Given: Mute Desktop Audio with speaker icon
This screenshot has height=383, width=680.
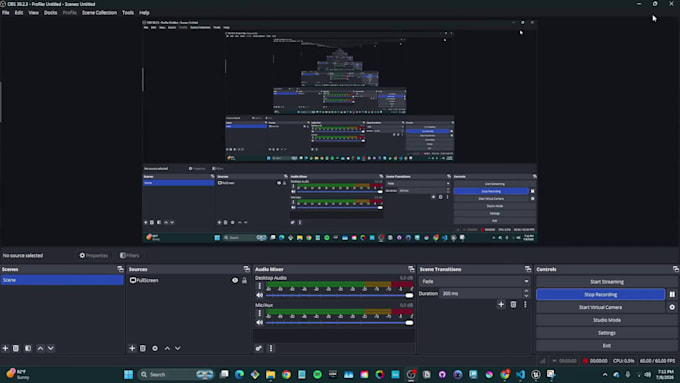Looking at the screenshot, I should pos(259,295).
